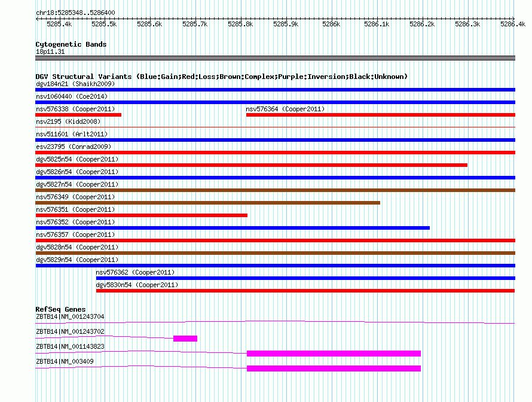Click the nsv576349 brown complex bar
The height and width of the screenshot is (402, 532).
pos(207,203)
